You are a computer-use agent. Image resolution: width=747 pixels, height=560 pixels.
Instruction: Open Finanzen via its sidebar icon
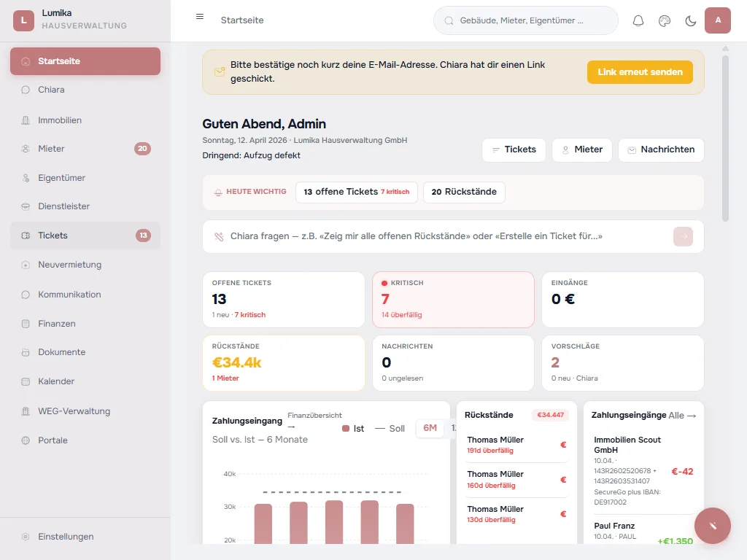coord(26,323)
